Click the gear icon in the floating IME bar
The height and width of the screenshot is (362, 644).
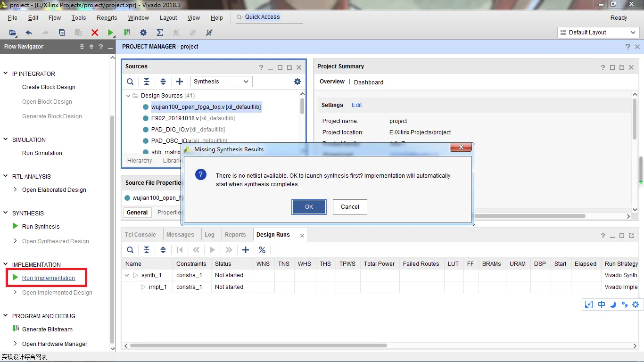[636, 304]
